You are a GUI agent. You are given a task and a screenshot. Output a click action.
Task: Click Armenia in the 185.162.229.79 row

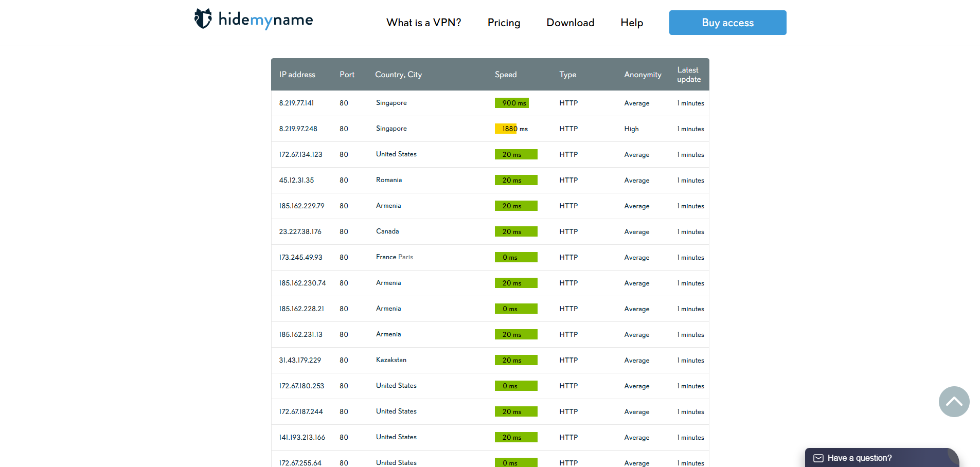(x=388, y=206)
